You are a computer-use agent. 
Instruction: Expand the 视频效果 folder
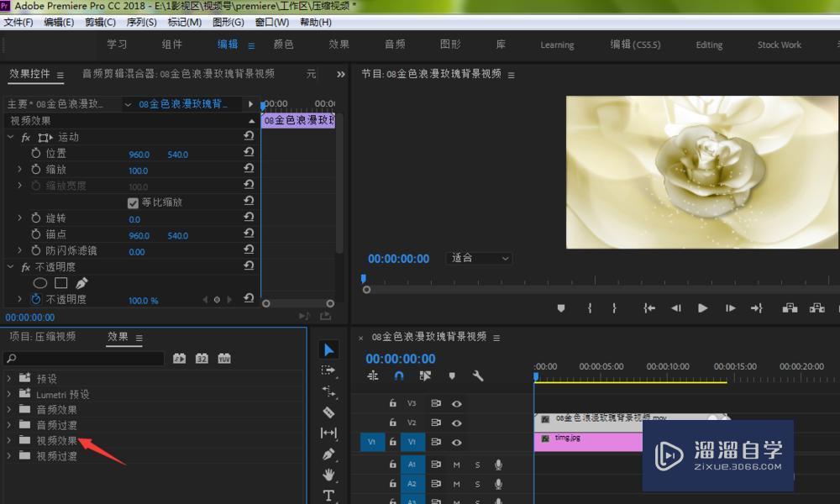tap(9, 440)
